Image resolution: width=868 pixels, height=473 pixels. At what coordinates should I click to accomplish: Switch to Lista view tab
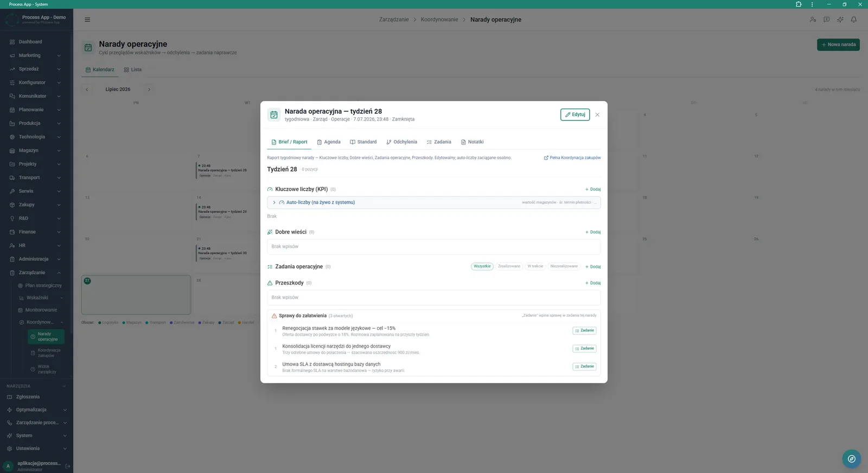(133, 70)
